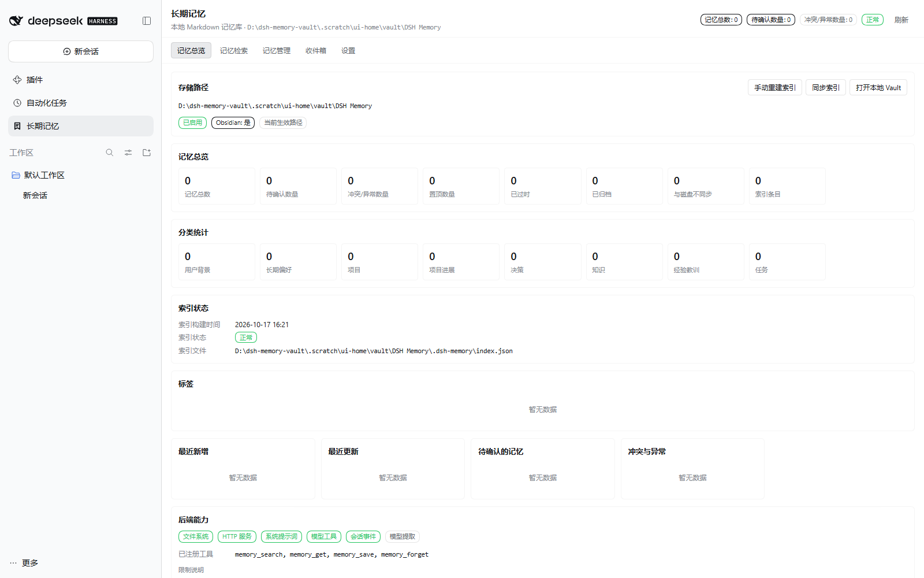This screenshot has height=578, width=924.
Task: Select the 记忆总数 overview card
Action: pos(217,186)
